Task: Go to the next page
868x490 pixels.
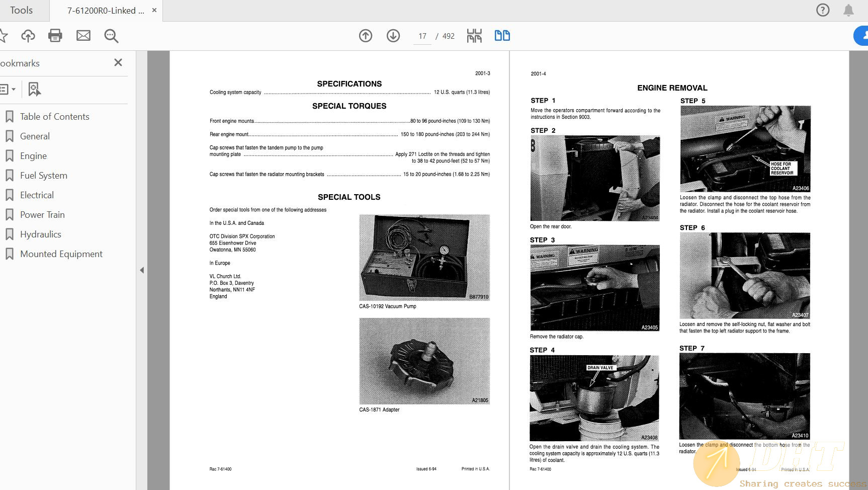Action: click(393, 36)
